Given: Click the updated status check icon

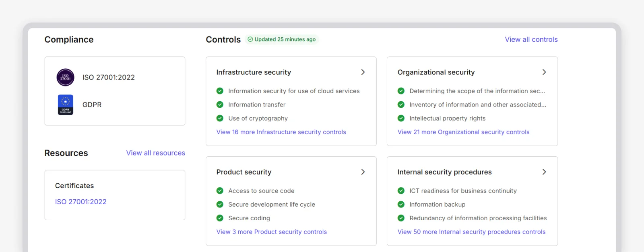Looking at the screenshot, I should click(x=250, y=39).
